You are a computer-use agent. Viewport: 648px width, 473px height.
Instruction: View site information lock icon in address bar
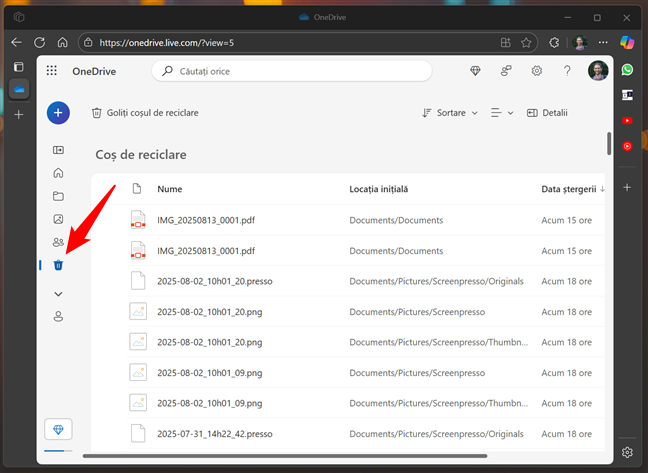click(x=88, y=42)
